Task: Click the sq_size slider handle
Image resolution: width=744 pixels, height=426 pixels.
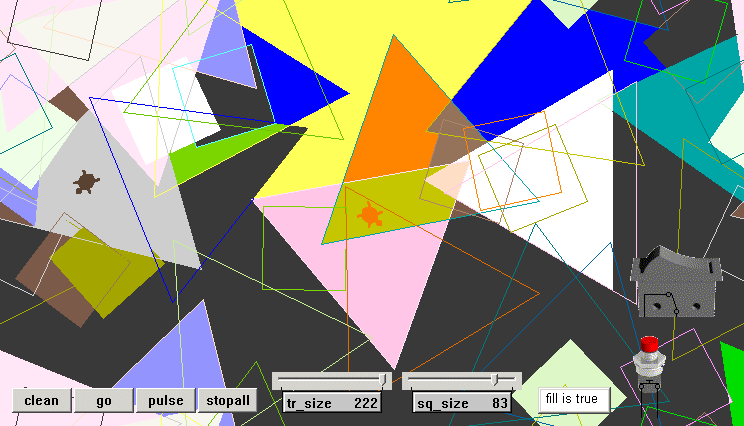Action: (x=494, y=380)
